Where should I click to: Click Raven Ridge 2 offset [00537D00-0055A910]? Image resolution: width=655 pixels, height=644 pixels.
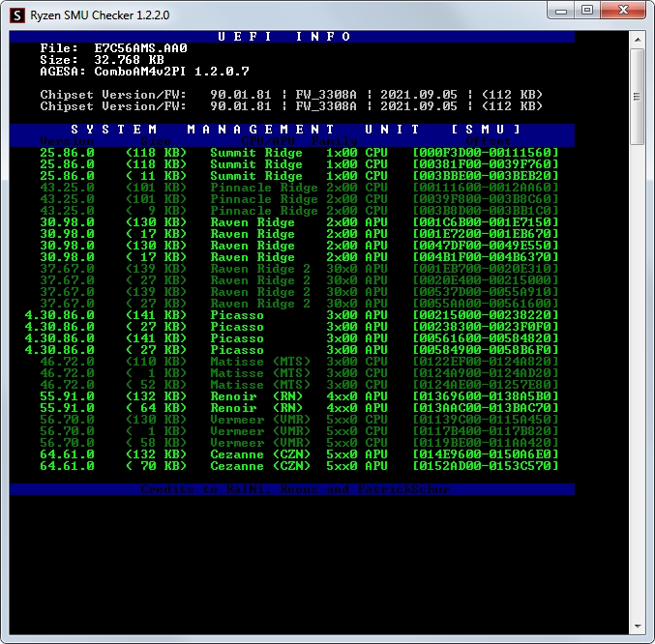[x=486, y=292]
